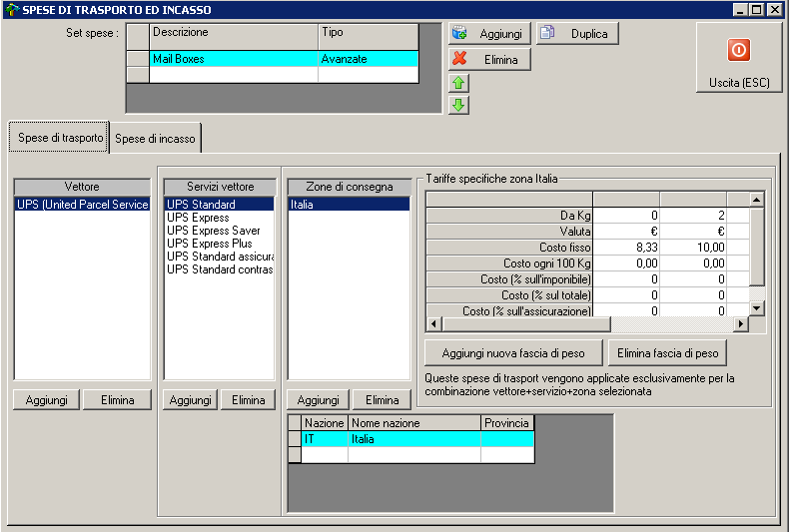This screenshot has width=789, height=532.
Task: Click the Servizi vettore list header
Action: (x=220, y=187)
